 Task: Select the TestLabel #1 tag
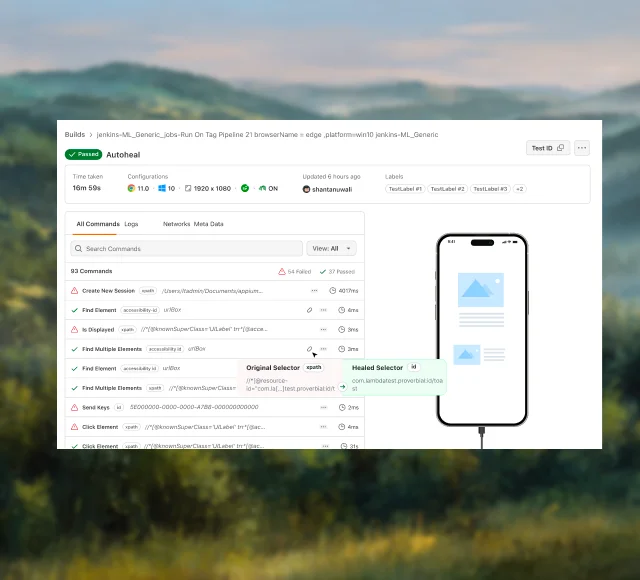click(405, 189)
